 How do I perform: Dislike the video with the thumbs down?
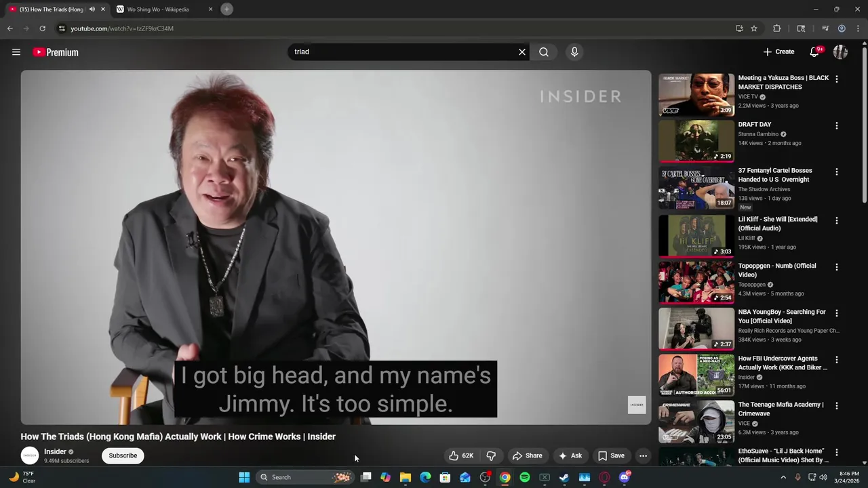tap(492, 455)
